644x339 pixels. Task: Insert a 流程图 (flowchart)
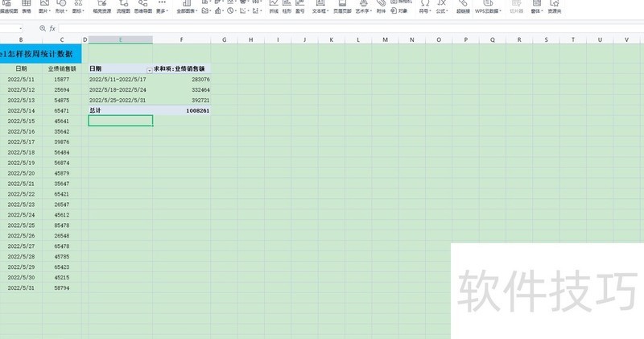click(x=123, y=6)
